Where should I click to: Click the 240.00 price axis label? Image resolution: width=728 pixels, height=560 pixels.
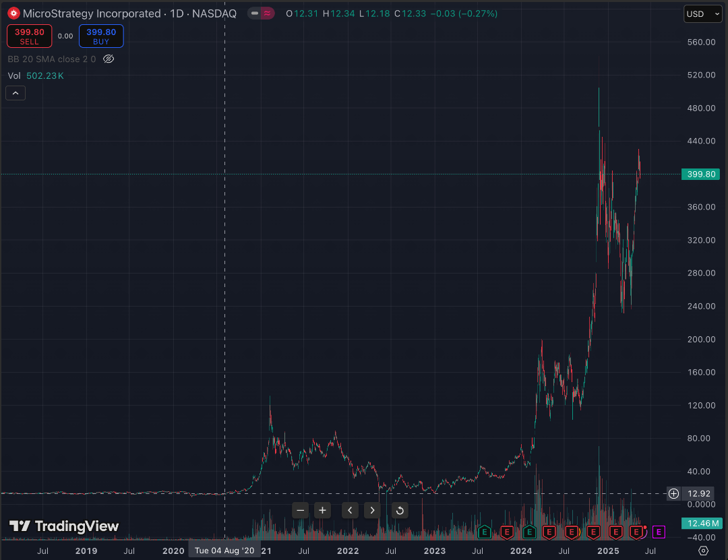pos(701,306)
